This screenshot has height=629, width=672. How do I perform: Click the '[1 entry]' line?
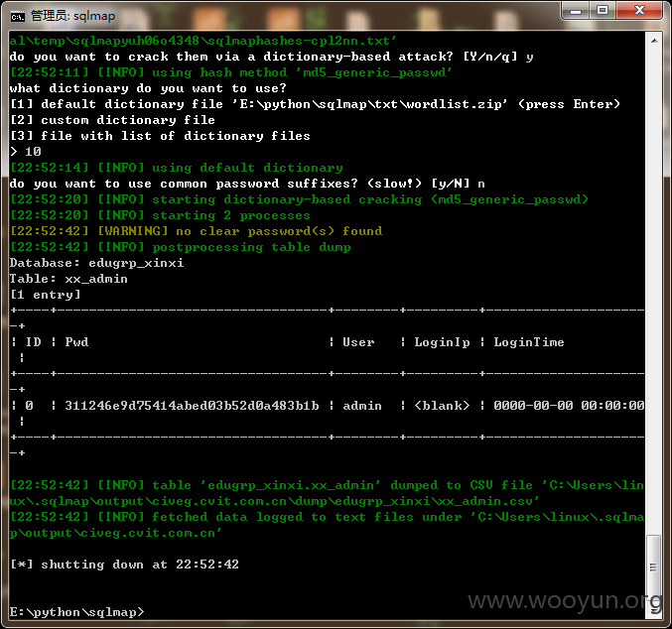click(45, 295)
